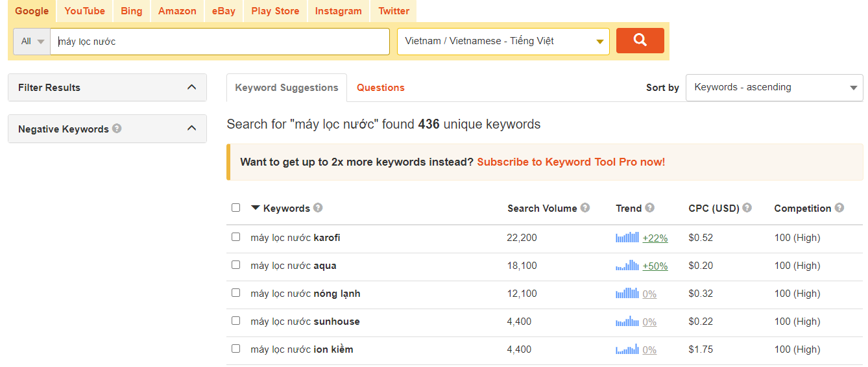Select the máy lọc nước ion kiềm checkbox

[x=235, y=349]
